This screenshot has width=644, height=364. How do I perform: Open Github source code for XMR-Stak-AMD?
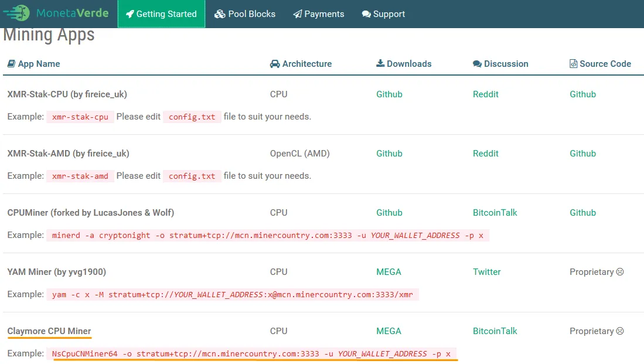tap(583, 153)
